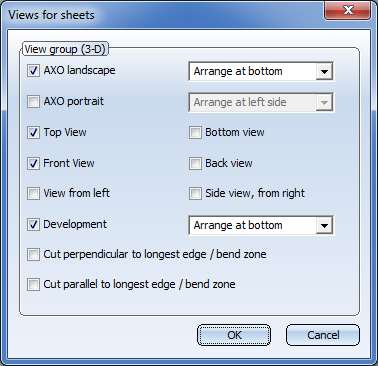Image resolution: width=378 pixels, height=366 pixels.
Task: Click the AXO landscape Arrange at bottom field
Action: tap(261, 71)
